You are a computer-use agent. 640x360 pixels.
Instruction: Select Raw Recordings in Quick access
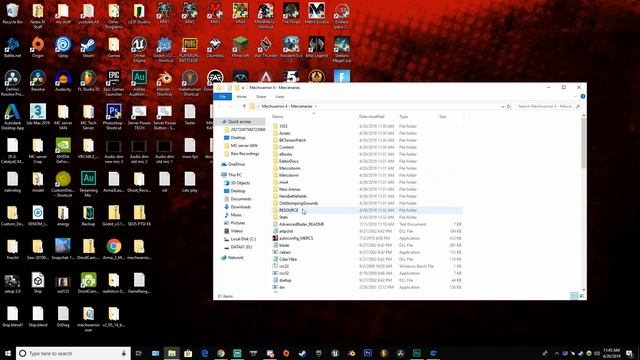[x=244, y=153]
